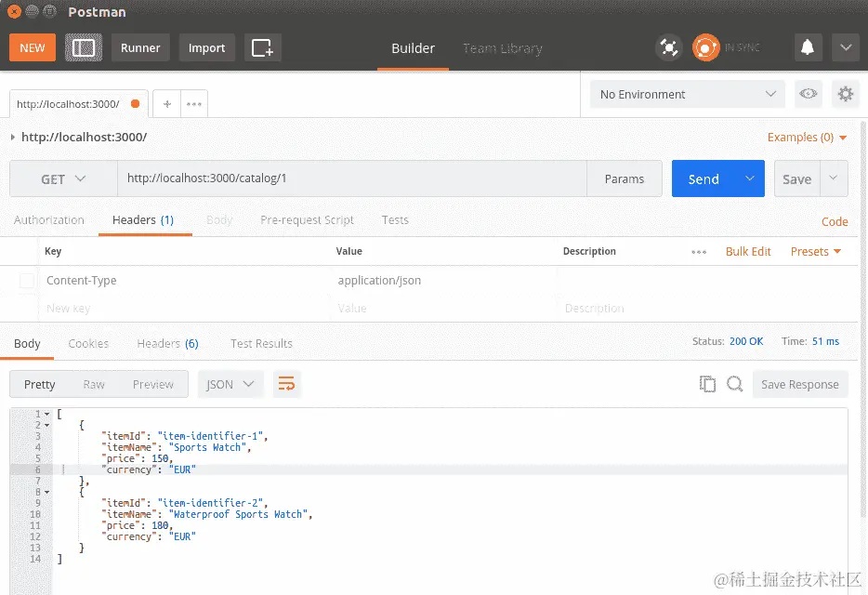Open headers table column options dots
This screenshot has height=595, width=868.
click(x=699, y=252)
